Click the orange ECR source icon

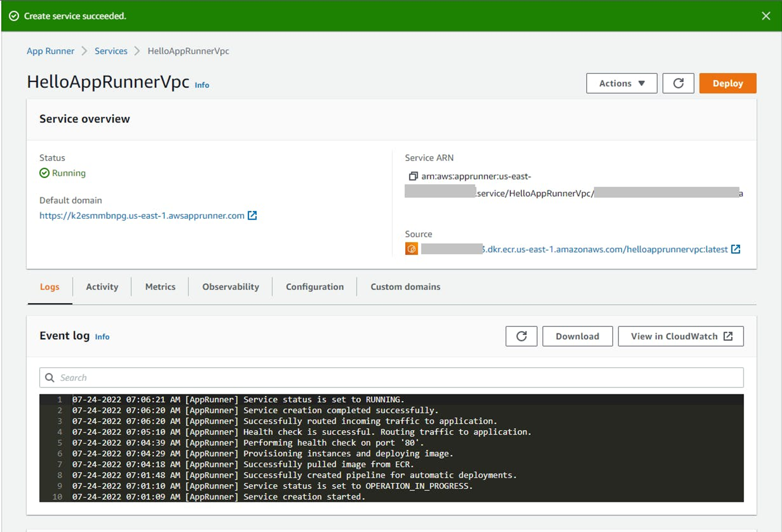[x=411, y=249]
